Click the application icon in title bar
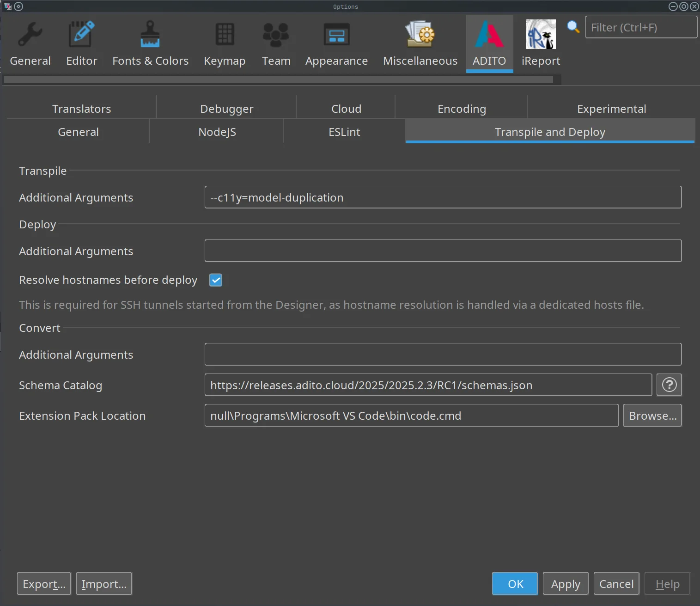Screen dimensions: 700x606 click(7, 6)
